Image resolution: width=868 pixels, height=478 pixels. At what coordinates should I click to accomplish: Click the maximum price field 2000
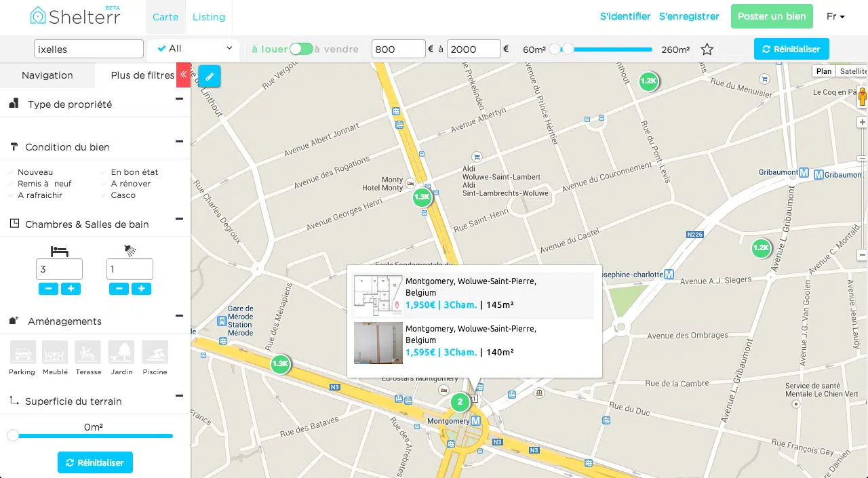coord(474,49)
